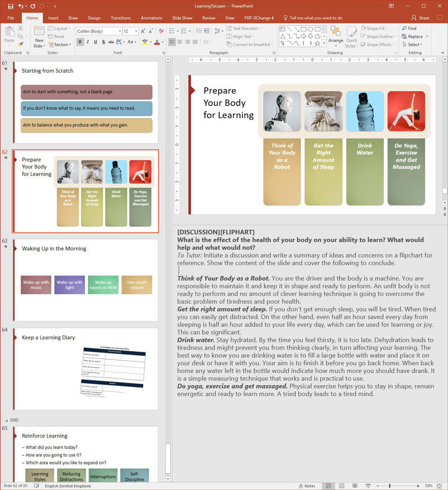Image resolution: width=448 pixels, height=490 pixels.
Task: Click the Redo icon in the title bar
Action: tap(33, 6)
